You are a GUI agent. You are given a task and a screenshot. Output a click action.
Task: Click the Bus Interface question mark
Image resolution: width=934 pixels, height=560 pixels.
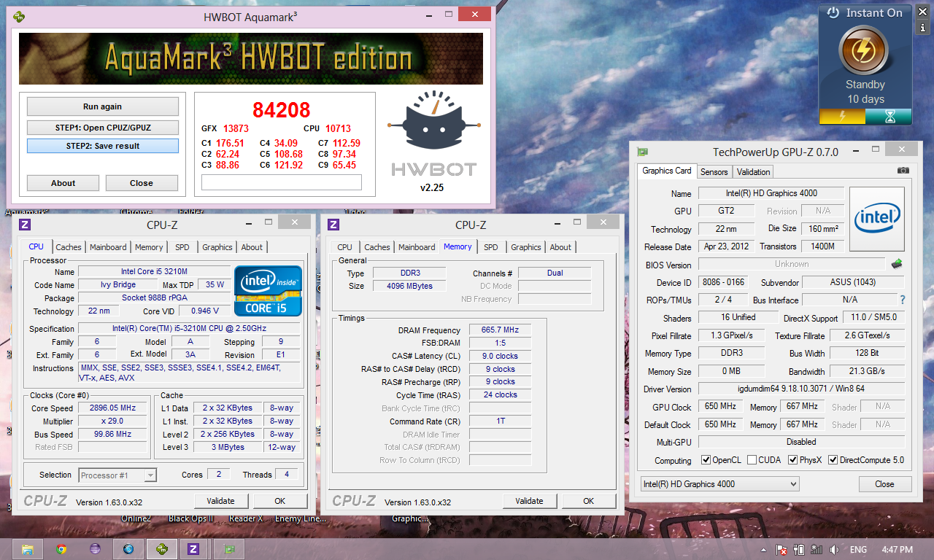click(903, 300)
